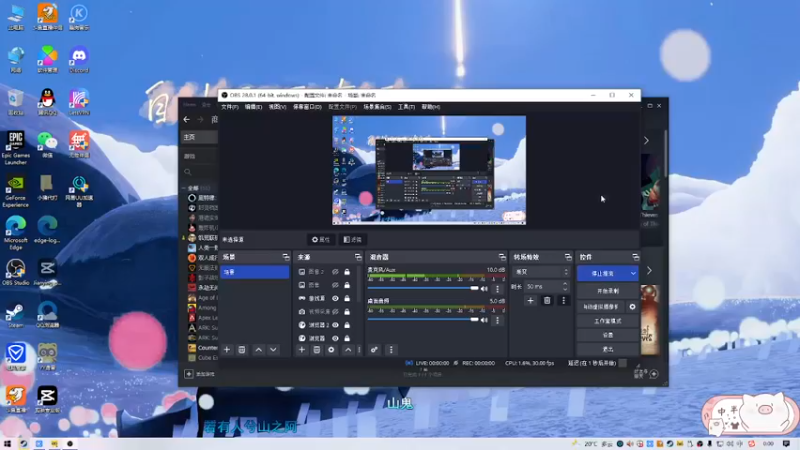800x450 pixels.
Task: Show the hidden 图像 source via its eye icon
Action: [x=335, y=285]
